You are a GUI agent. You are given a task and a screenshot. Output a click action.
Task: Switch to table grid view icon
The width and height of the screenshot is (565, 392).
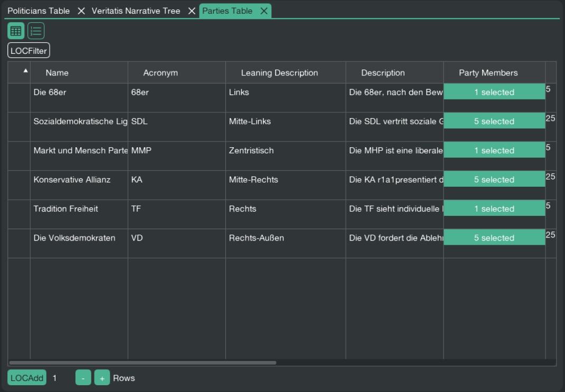(x=16, y=31)
